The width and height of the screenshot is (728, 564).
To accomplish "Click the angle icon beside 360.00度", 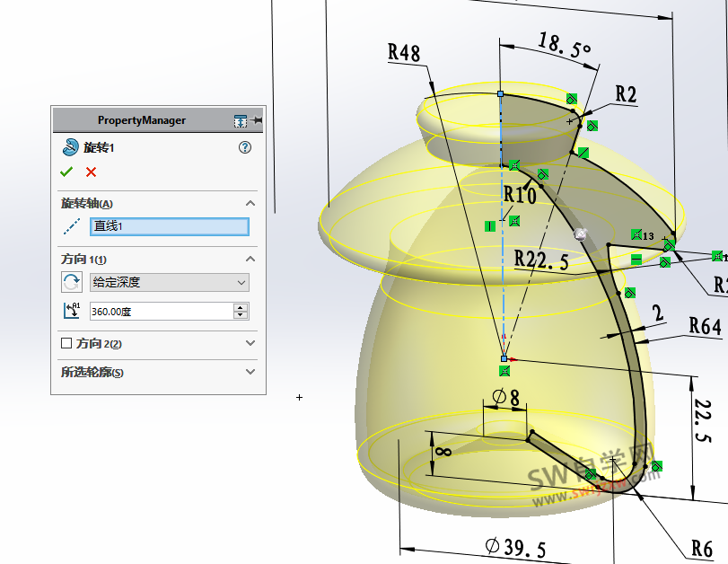I will point(71,311).
